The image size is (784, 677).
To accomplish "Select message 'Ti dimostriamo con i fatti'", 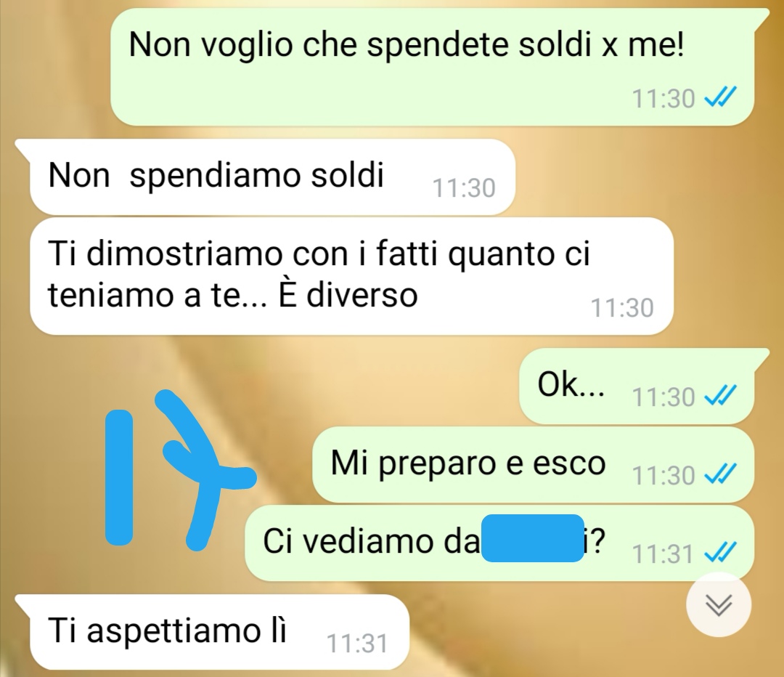I will (351, 276).
